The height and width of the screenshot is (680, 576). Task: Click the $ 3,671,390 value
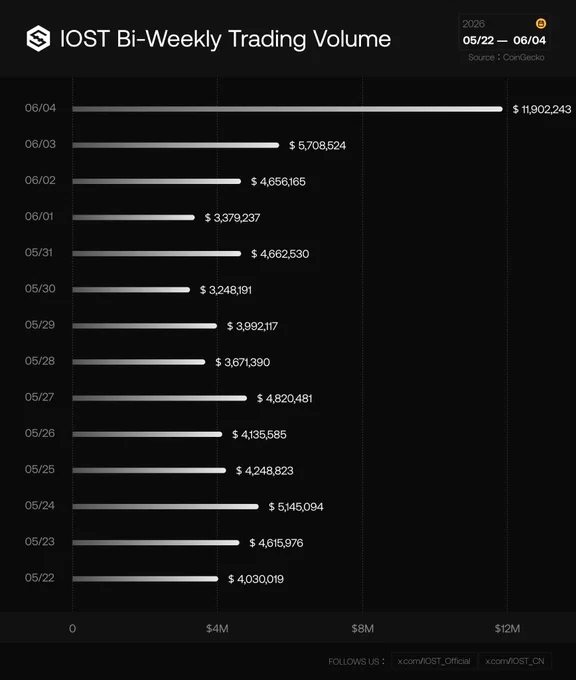click(242, 362)
